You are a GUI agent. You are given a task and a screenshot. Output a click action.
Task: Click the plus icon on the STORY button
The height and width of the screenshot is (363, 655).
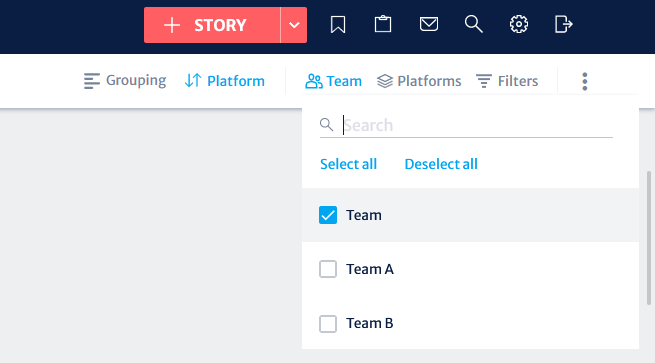[x=172, y=25]
